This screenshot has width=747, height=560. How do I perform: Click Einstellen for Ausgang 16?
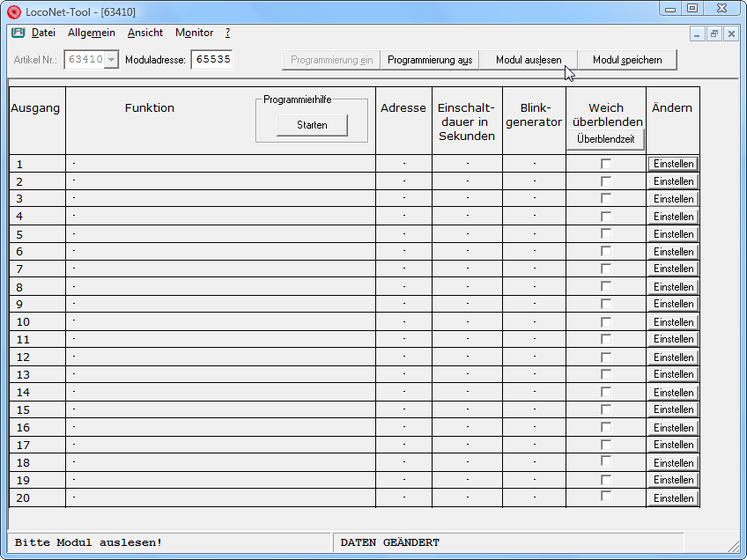[673, 428]
